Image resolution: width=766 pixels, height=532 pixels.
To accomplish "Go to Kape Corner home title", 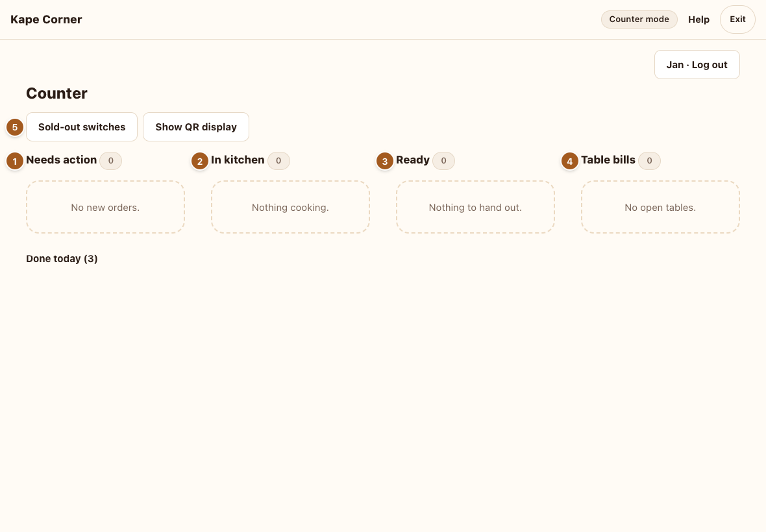I will click(x=46, y=19).
